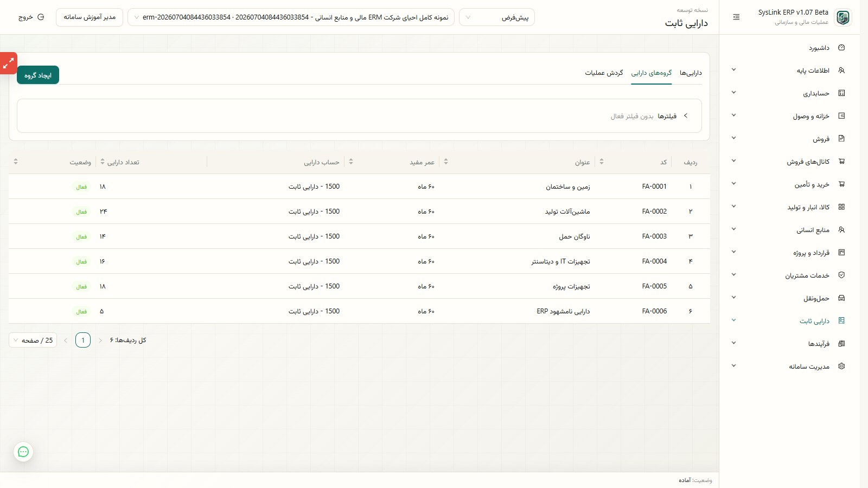
Task: Click the ماشین‌آلات تولید row title
Action: click(x=567, y=211)
